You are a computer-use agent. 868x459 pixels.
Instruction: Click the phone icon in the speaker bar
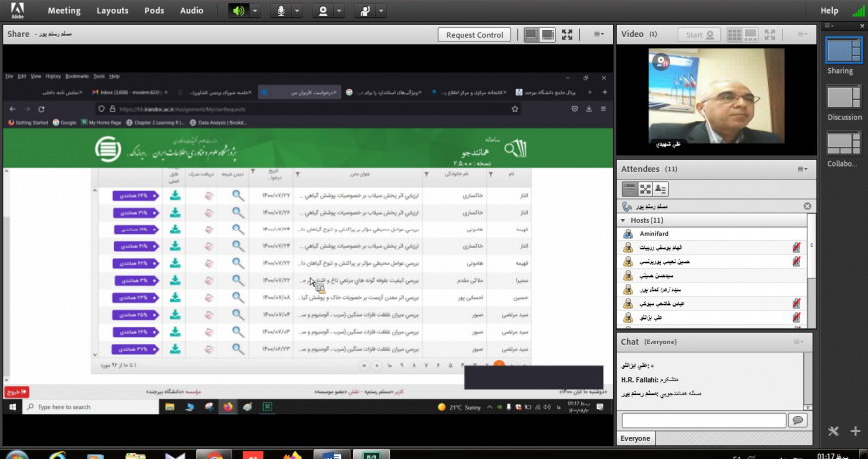pyautogui.click(x=627, y=206)
